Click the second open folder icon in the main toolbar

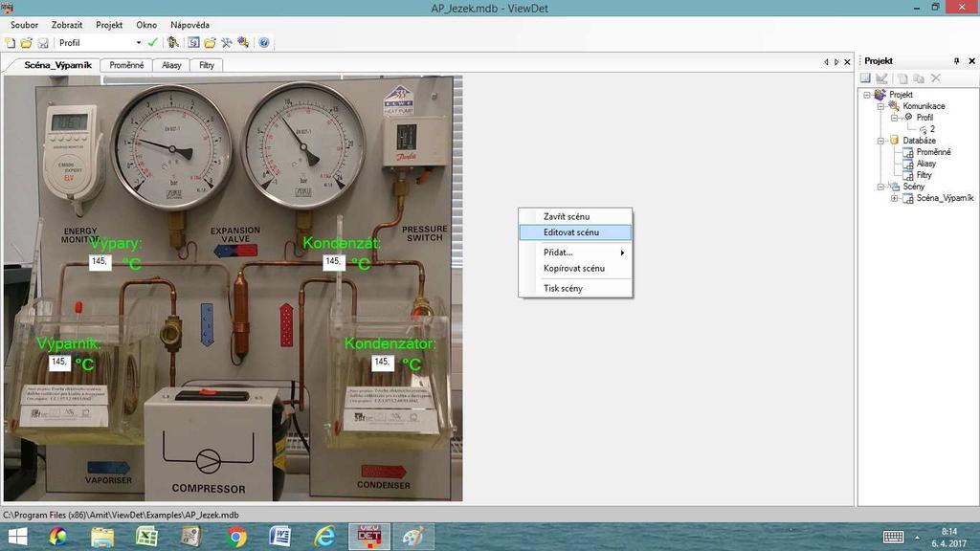210,42
